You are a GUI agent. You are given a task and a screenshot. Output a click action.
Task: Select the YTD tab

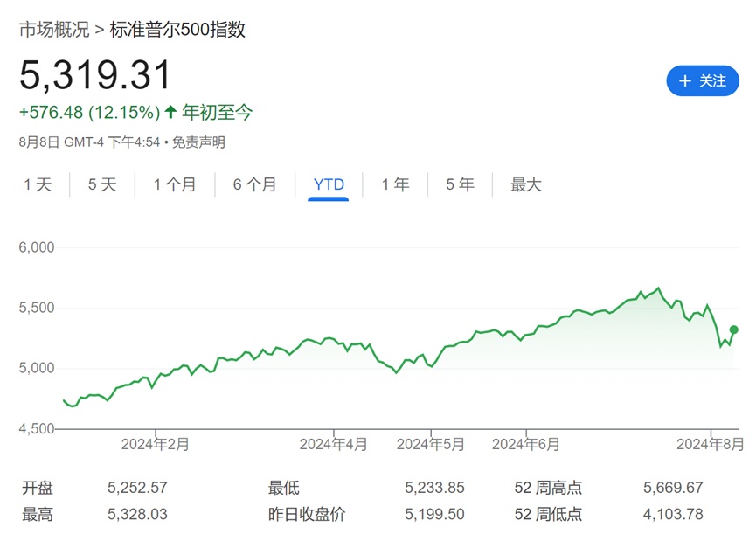pyautogui.click(x=329, y=184)
